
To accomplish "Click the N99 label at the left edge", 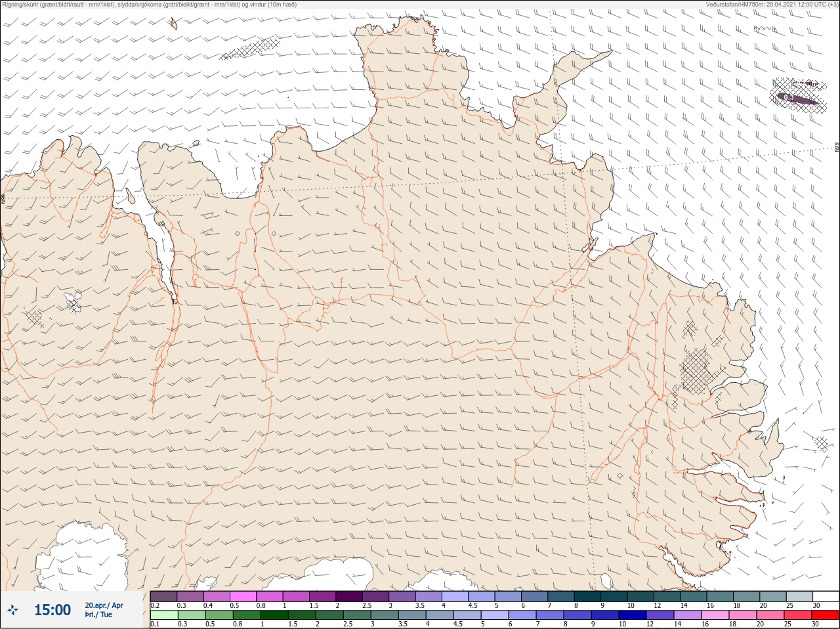I will pyautogui.click(x=3, y=198).
